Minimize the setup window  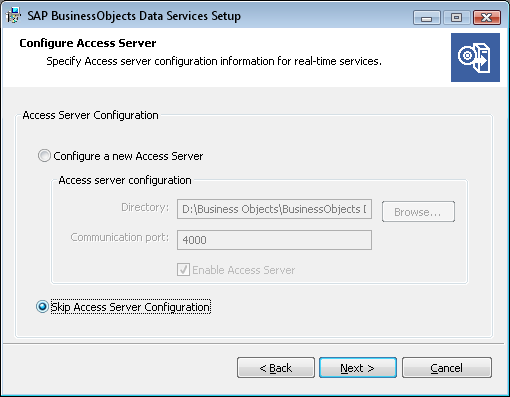click(427, 17)
